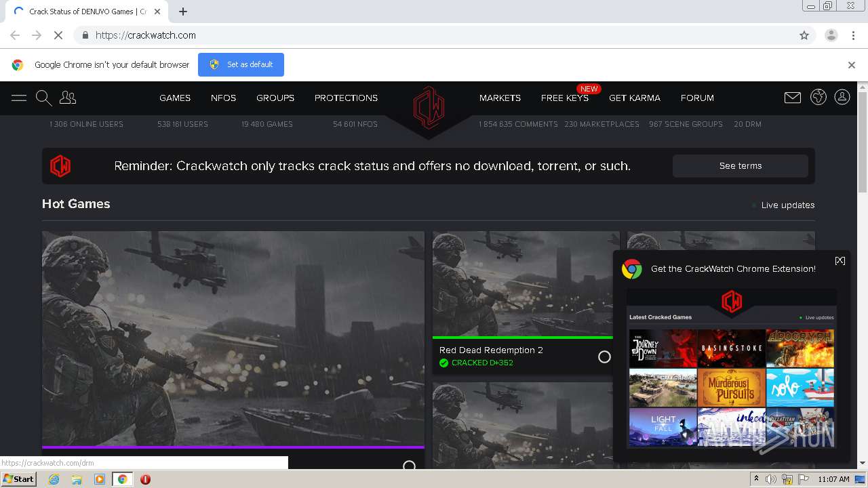The height and width of the screenshot is (488, 868).
Task: Go back to previous page
Action: coord(15,35)
